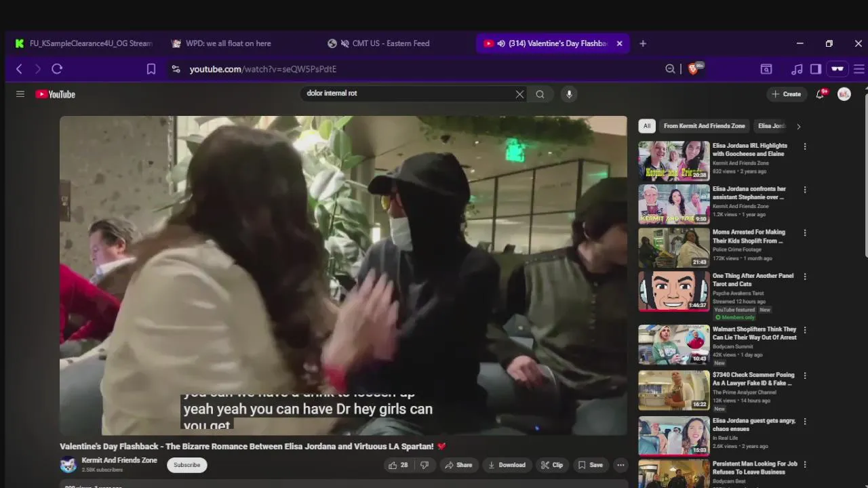The height and width of the screenshot is (488, 868).
Task: Open Walmart Shoplifters video thumbnail
Action: click(674, 344)
